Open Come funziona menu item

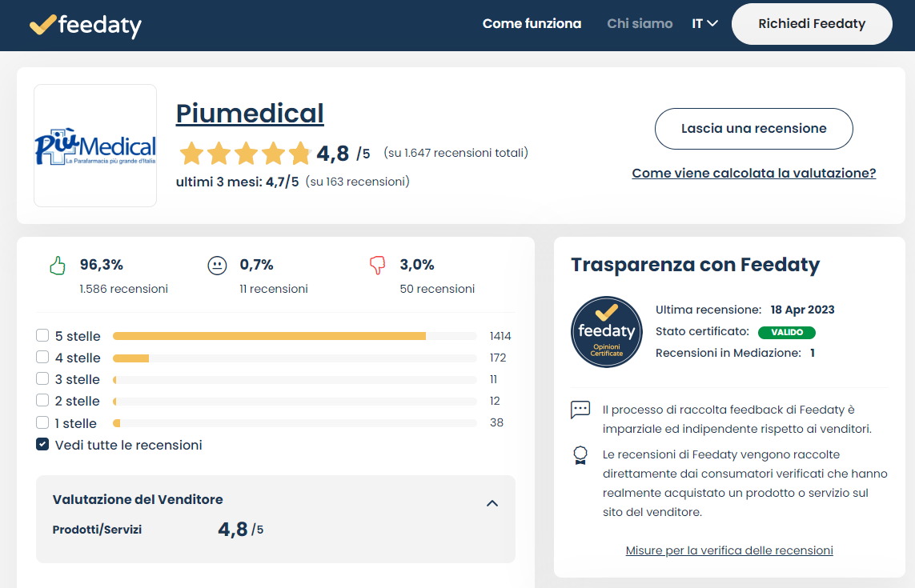click(532, 24)
